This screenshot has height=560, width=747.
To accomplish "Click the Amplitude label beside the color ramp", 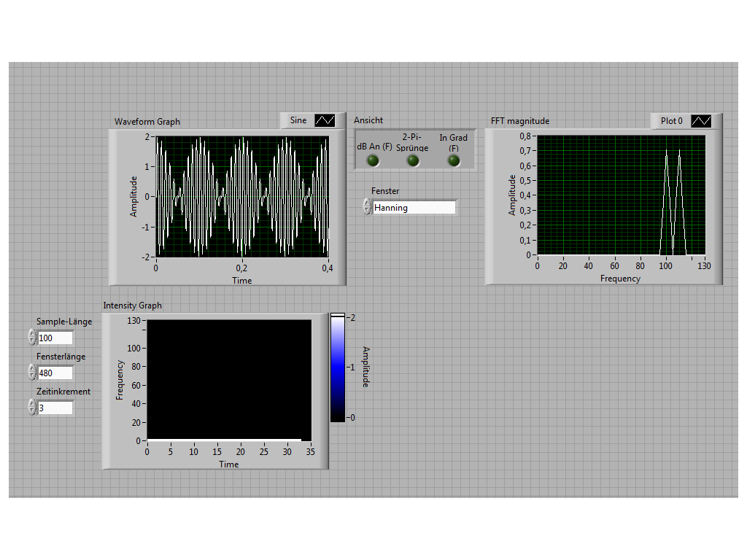I will coord(366,367).
